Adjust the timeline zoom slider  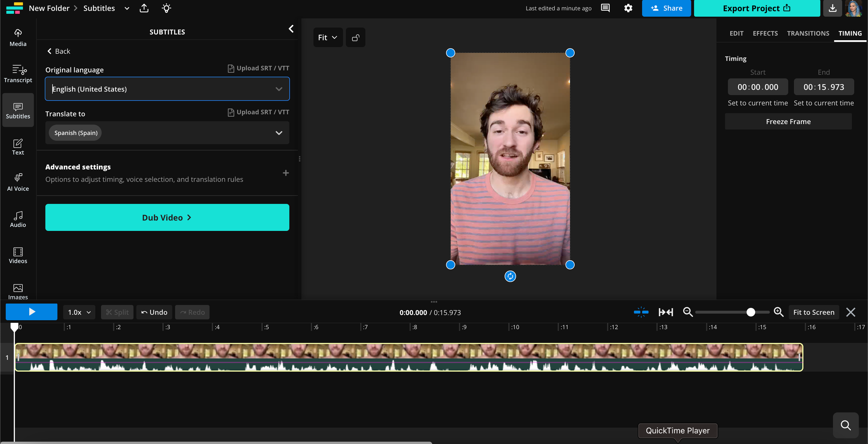(x=751, y=312)
